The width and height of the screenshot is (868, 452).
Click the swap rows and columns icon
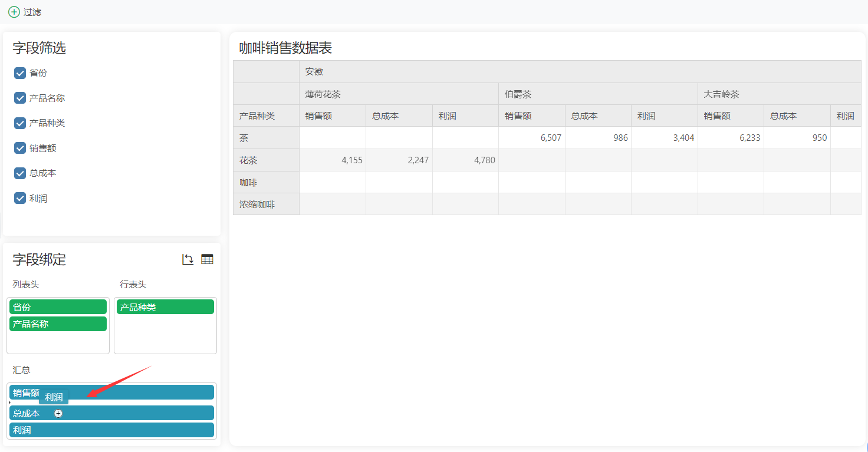pos(188,259)
